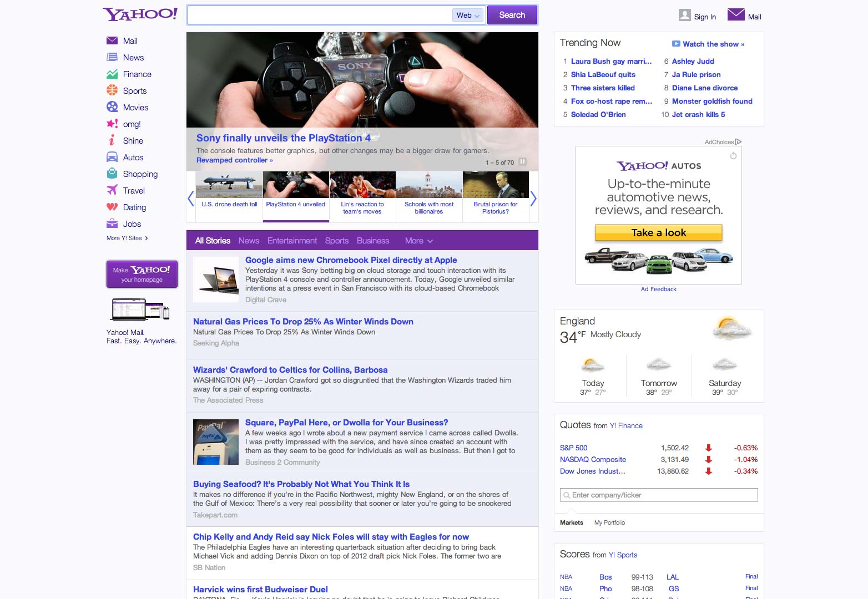Open the Shopping bag icon
Screen dimensions: 868x599
tap(112, 174)
